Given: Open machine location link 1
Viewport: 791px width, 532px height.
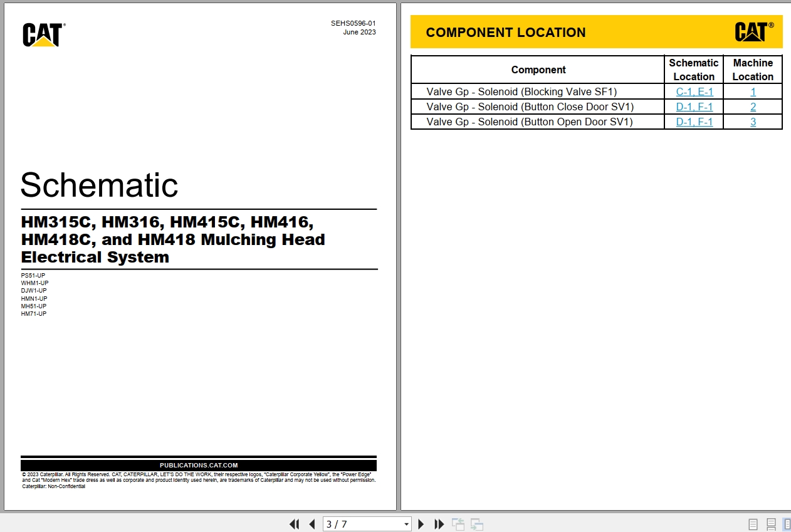Looking at the screenshot, I should click(x=753, y=91).
